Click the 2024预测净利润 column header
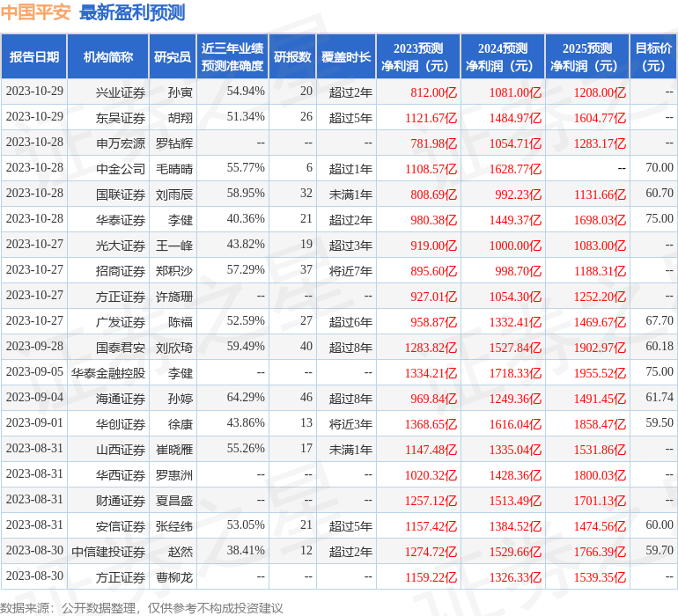 click(x=503, y=57)
